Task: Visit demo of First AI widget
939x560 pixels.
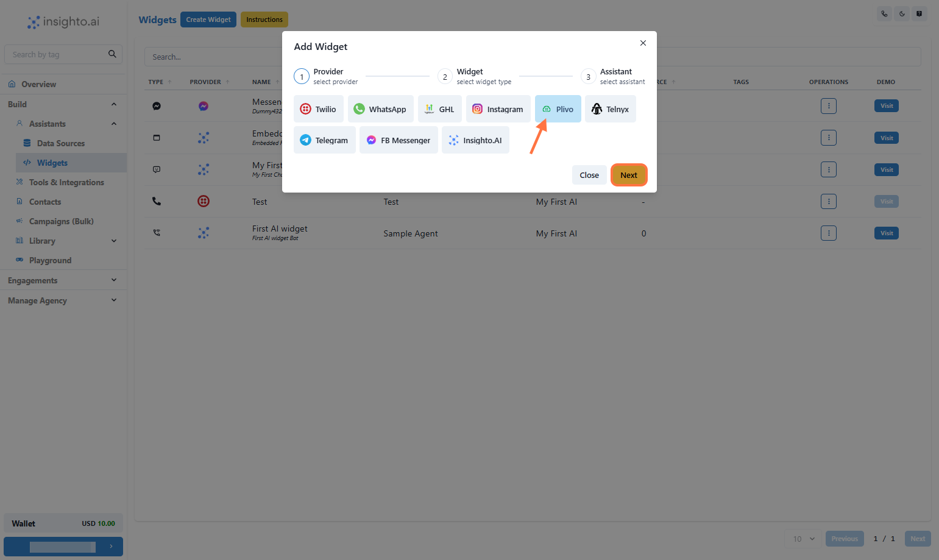Action: point(887,233)
